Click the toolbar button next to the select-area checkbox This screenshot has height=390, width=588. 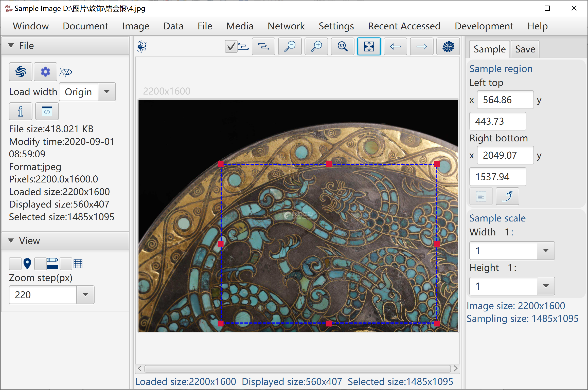point(263,47)
